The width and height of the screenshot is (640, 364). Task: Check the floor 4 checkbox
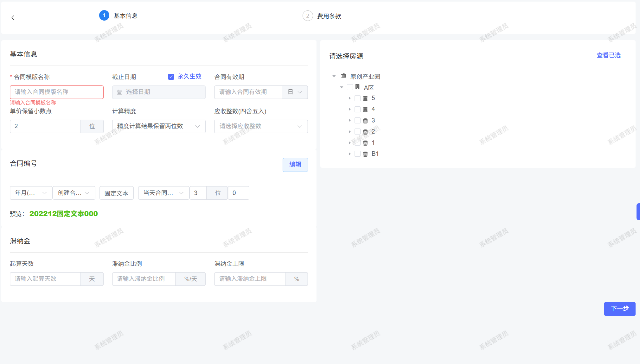357,109
